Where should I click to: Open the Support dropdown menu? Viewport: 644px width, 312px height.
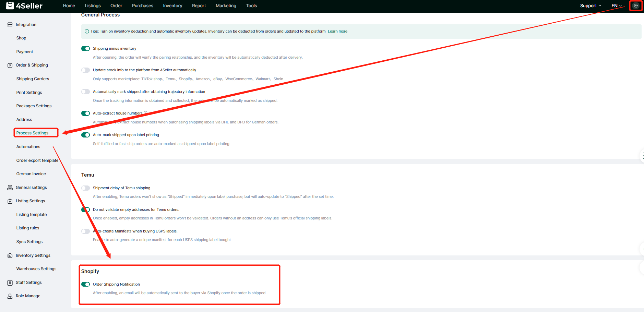click(590, 6)
